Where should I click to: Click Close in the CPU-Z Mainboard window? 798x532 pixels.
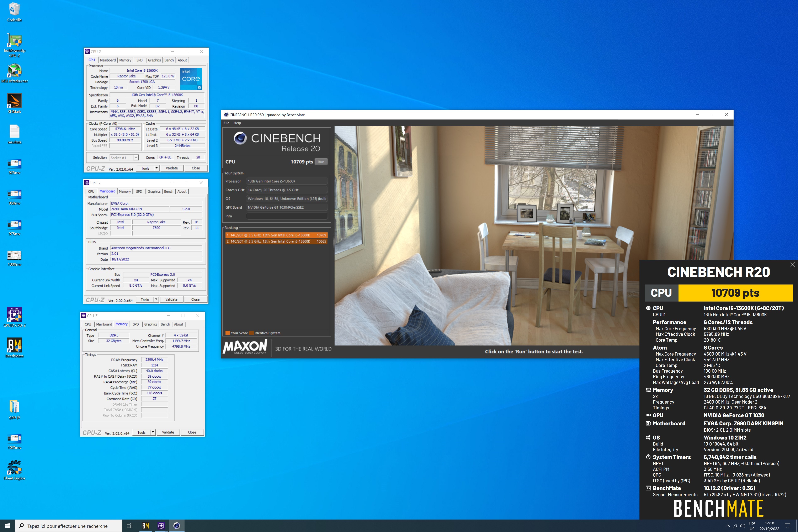(x=195, y=299)
